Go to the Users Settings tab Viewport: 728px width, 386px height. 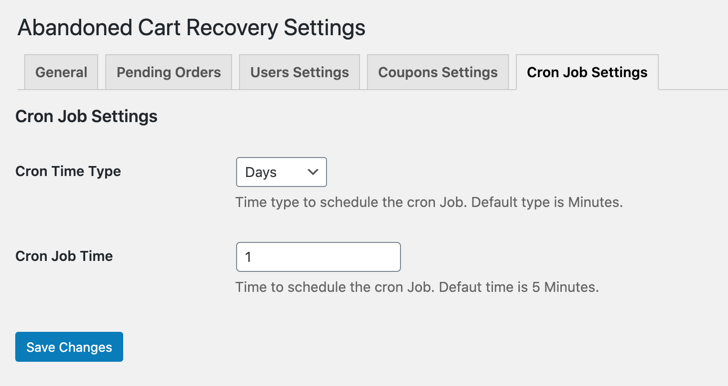point(299,72)
